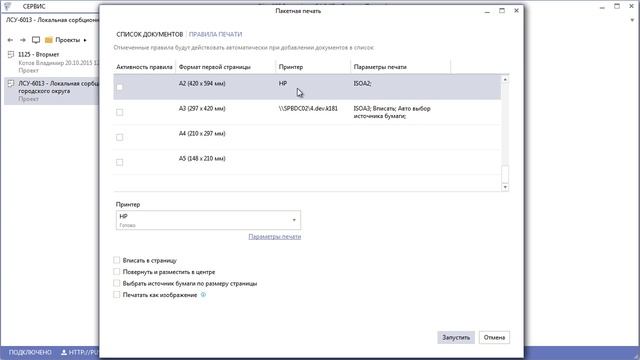Click the small dropdown arrow under main window close

tap(632, 20)
